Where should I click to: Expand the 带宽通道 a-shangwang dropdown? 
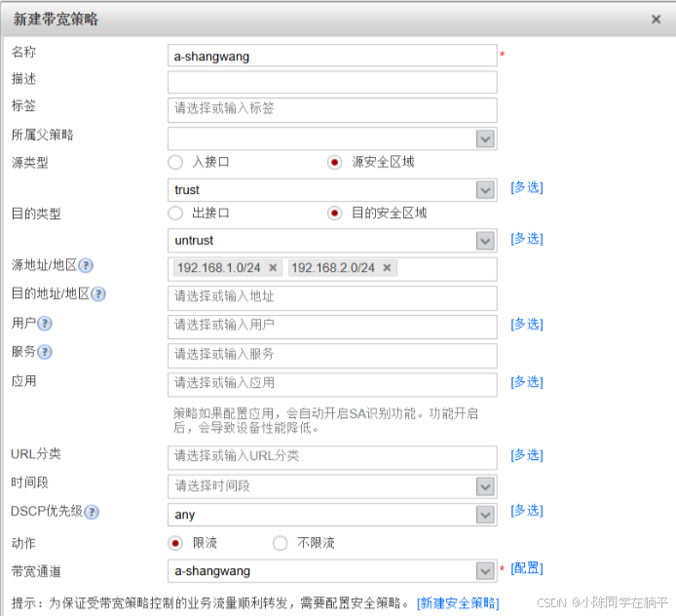(x=485, y=571)
